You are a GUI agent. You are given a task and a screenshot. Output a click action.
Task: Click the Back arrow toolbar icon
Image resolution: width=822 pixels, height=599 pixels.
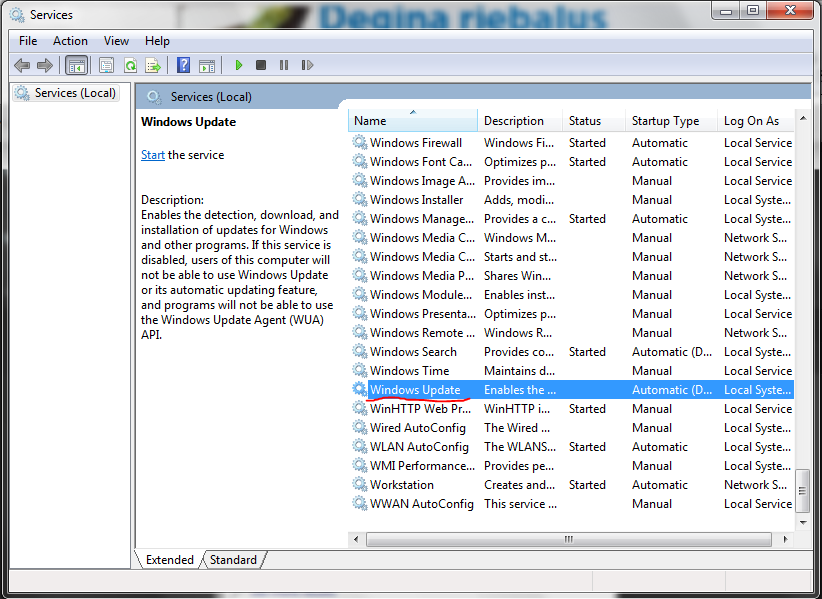click(x=22, y=66)
